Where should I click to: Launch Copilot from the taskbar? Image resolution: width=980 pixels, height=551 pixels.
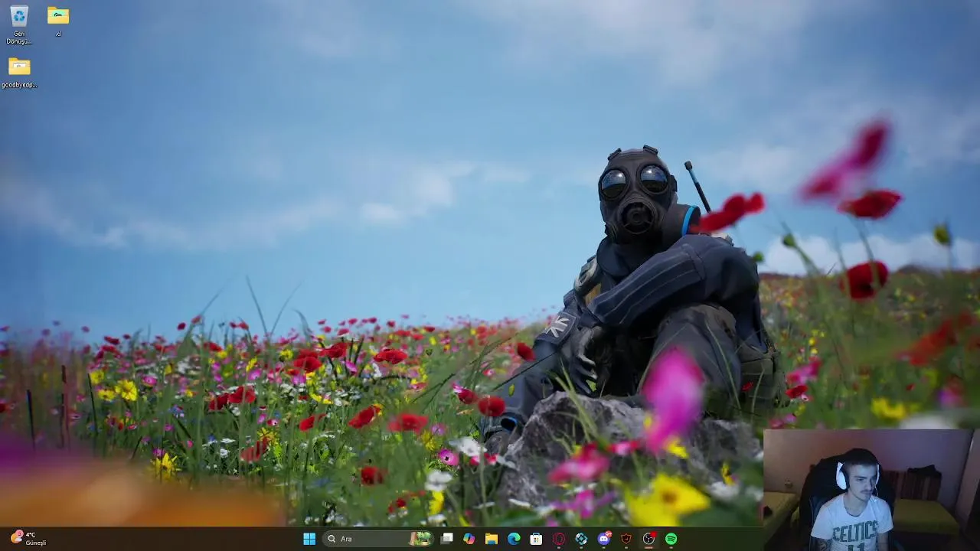pos(469,539)
